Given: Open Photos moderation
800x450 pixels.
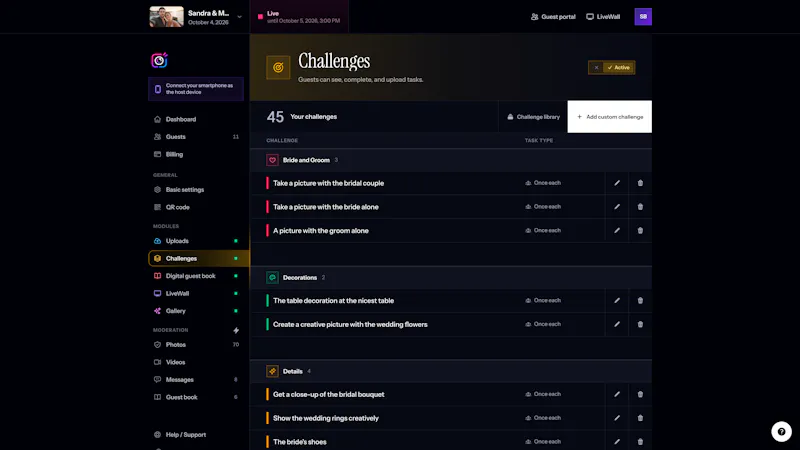Looking at the screenshot, I should [x=196, y=345].
